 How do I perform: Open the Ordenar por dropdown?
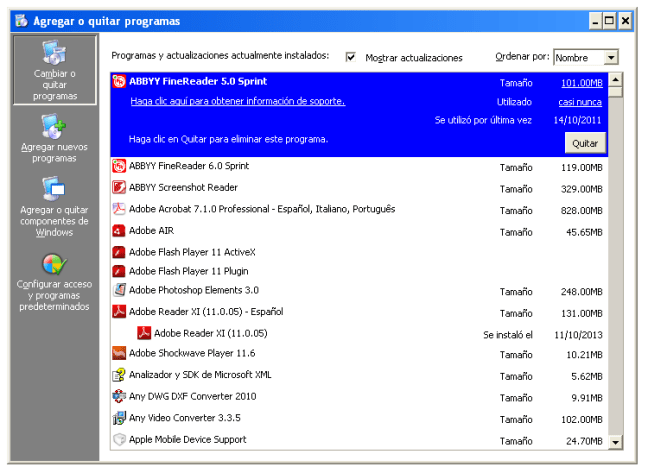pyautogui.click(x=611, y=58)
